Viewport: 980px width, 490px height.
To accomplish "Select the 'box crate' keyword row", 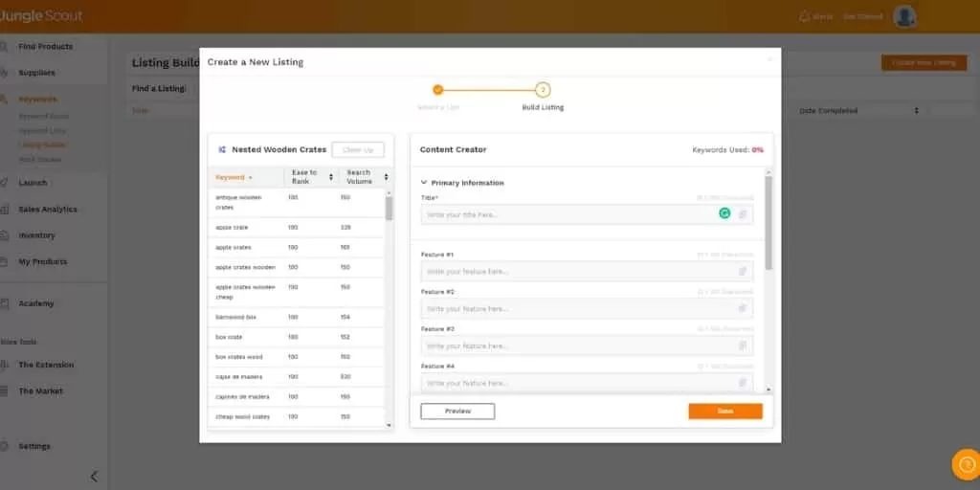I will click(297, 338).
